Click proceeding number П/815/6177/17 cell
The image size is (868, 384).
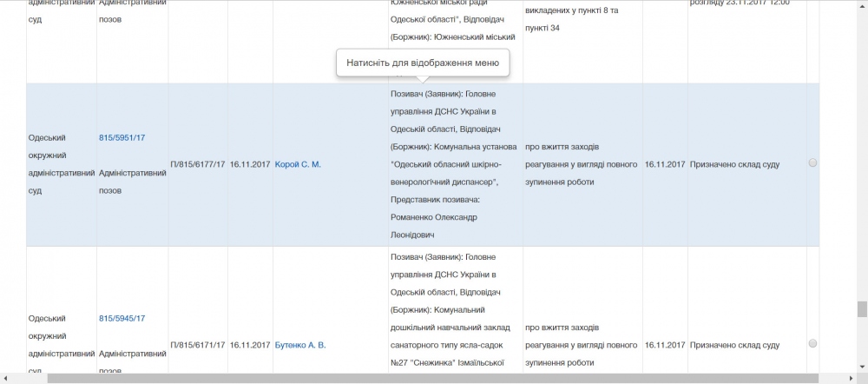coord(198,164)
